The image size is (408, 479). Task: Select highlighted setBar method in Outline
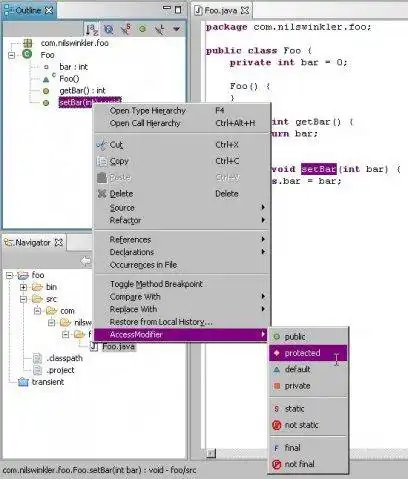point(75,102)
